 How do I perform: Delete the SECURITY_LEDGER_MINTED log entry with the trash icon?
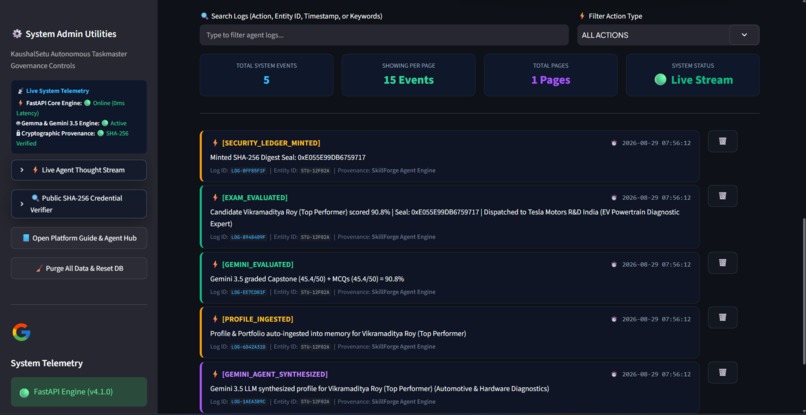pyautogui.click(x=722, y=141)
